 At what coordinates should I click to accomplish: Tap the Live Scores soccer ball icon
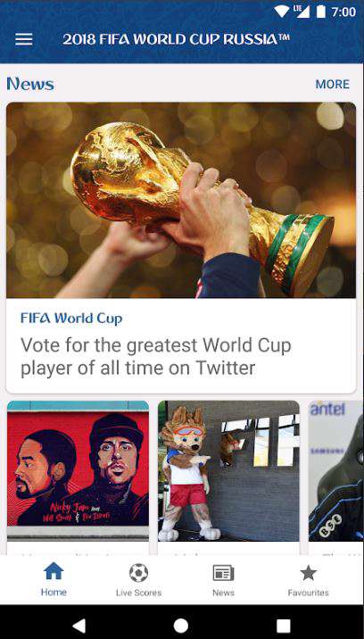(x=138, y=573)
